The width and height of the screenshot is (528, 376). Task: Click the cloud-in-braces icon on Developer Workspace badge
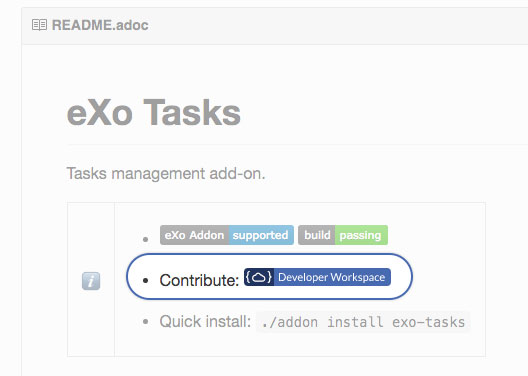coord(259,277)
